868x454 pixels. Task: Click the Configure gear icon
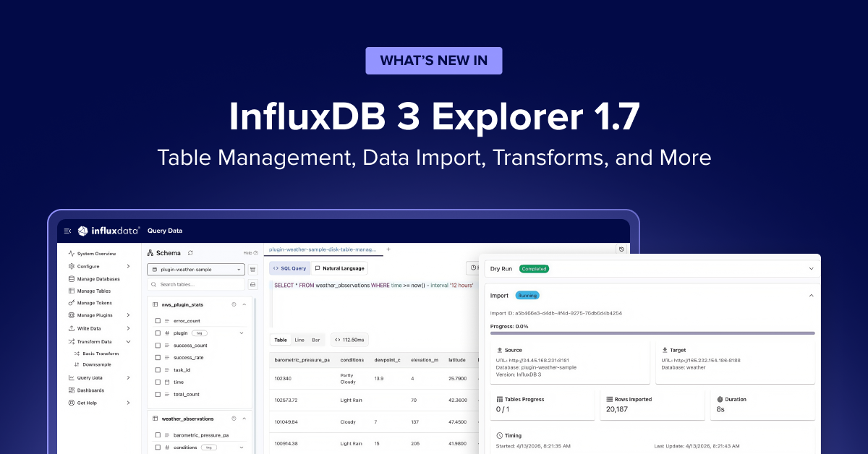click(71, 266)
